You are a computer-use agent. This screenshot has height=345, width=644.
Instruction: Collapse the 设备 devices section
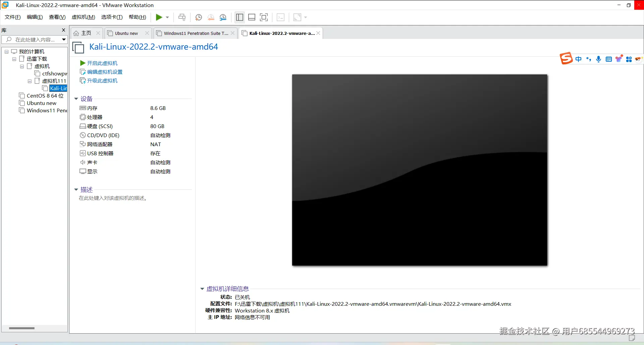click(x=76, y=99)
